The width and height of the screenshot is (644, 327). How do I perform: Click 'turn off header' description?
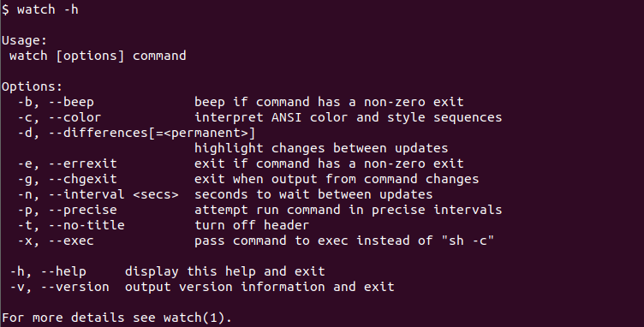click(x=252, y=225)
